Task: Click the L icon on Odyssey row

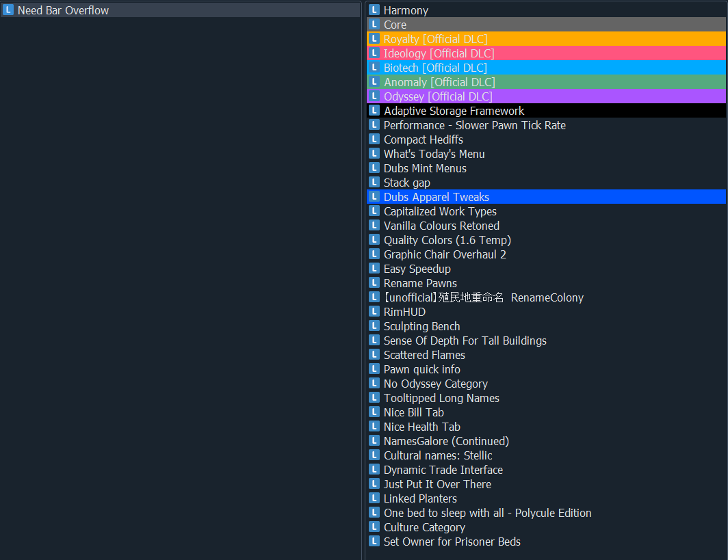Action: [374, 96]
